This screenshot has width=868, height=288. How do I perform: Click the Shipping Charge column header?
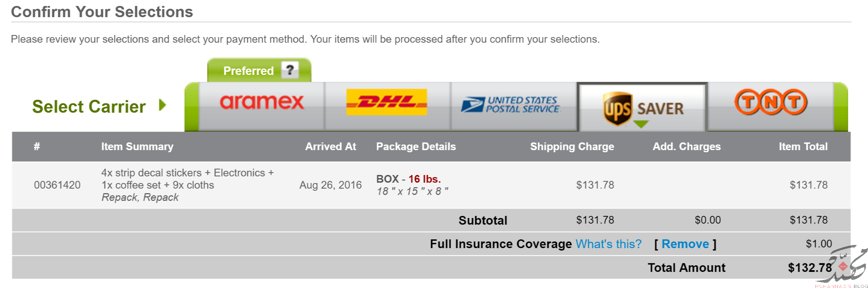572,147
